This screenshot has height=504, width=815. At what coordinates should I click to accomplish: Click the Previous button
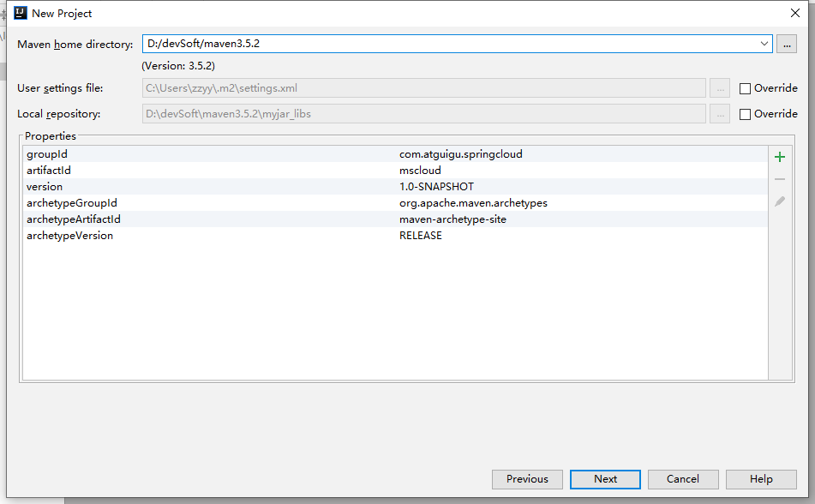(x=527, y=479)
